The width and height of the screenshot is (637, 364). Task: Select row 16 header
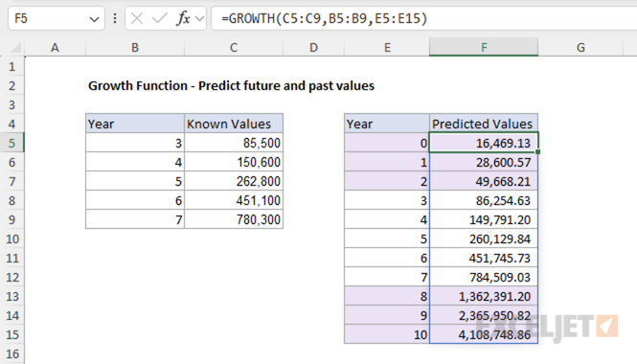pyautogui.click(x=12, y=353)
